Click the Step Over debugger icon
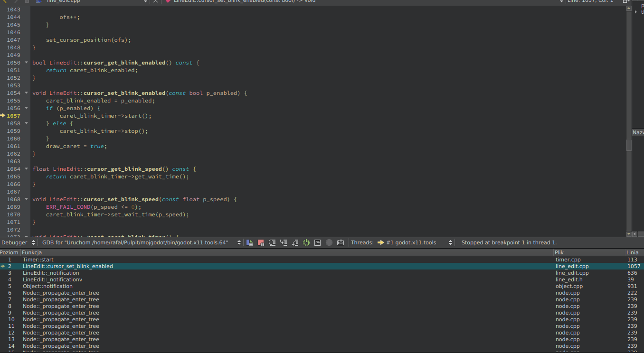Image resolution: width=644 pixels, height=353 pixels. (272, 242)
